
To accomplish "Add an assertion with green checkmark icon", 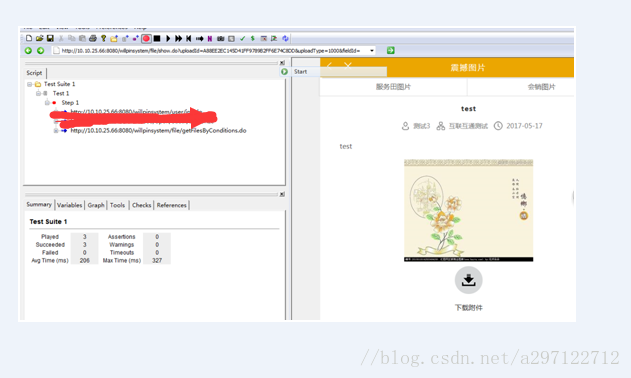I will click(x=242, y=38).
